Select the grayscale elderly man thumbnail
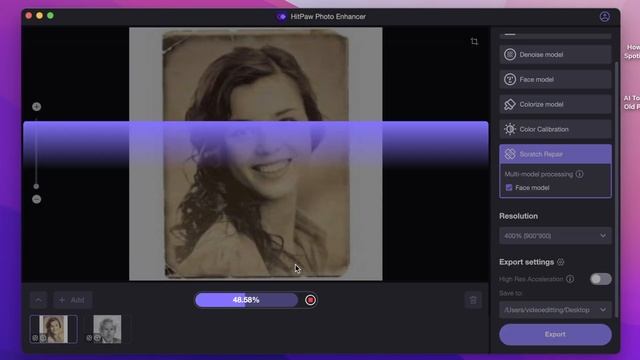 pos(107,329)
